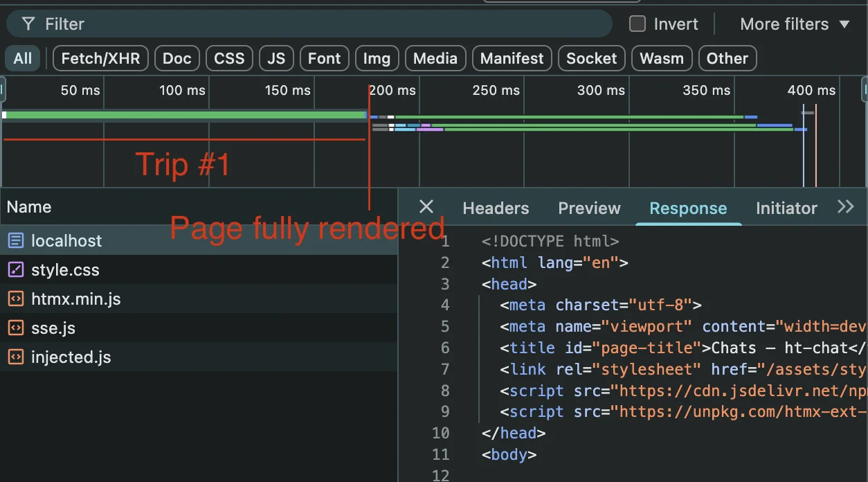Enable the Invert checkbox

pyautogui.click(x=638, y=24)
